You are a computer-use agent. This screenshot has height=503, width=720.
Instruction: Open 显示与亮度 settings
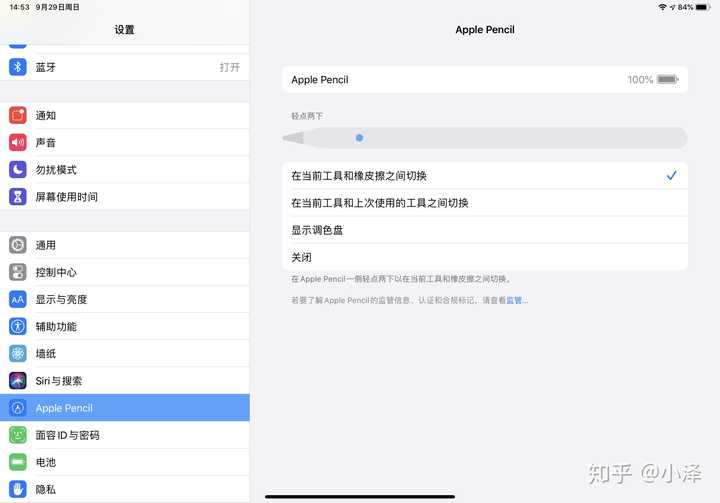(124, 300)
